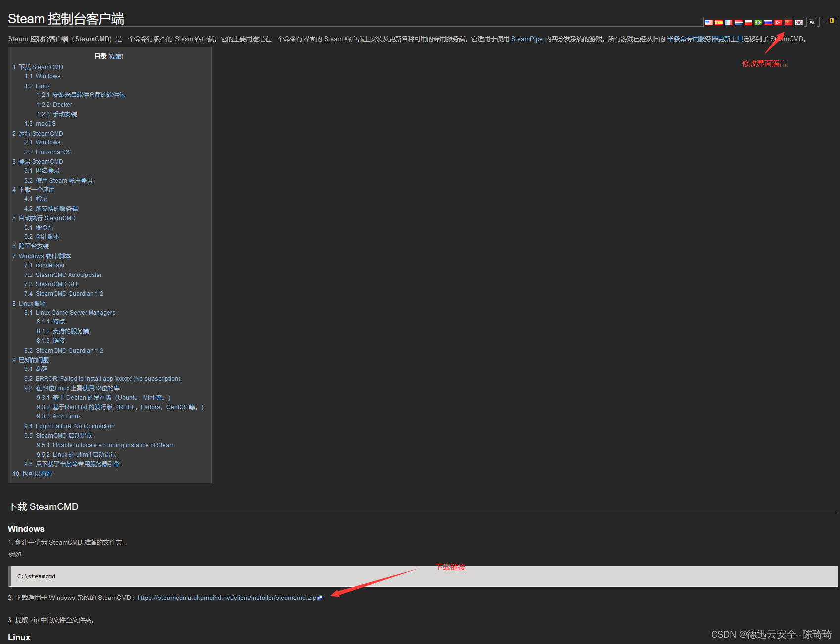
Task: Jump to contents entry 9 已知的问题
Action: click(31, 360)
